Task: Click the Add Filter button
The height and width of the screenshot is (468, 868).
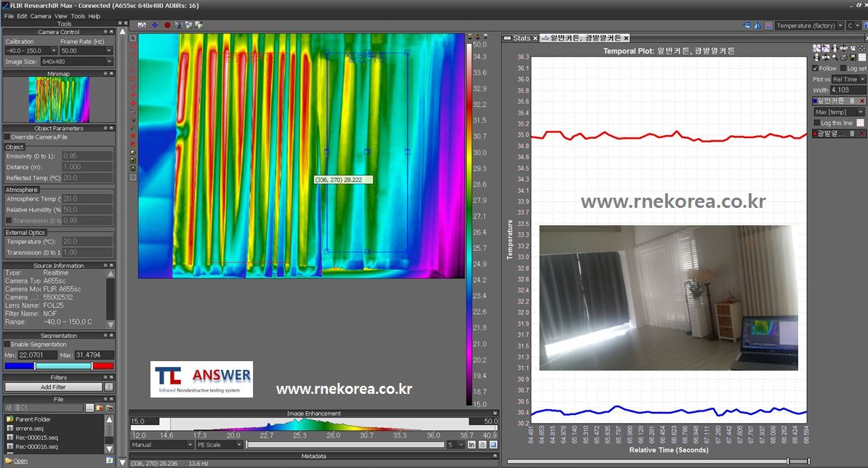Action: 53,387
